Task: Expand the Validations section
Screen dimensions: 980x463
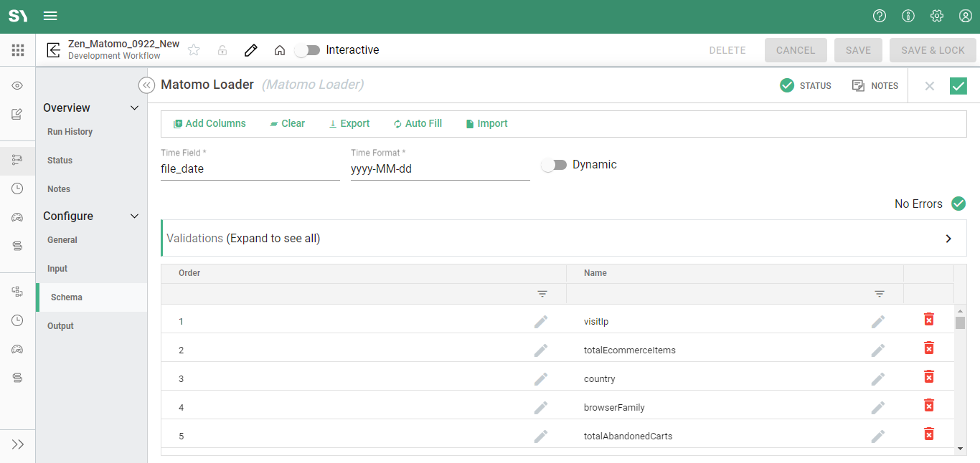Action: click(x=948, y=239)
